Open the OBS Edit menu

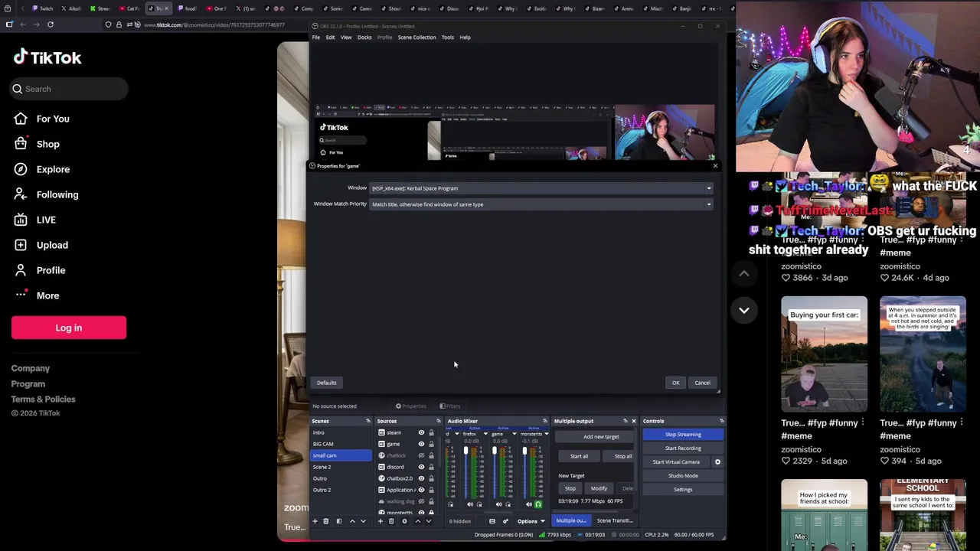(x=330, y=37)
